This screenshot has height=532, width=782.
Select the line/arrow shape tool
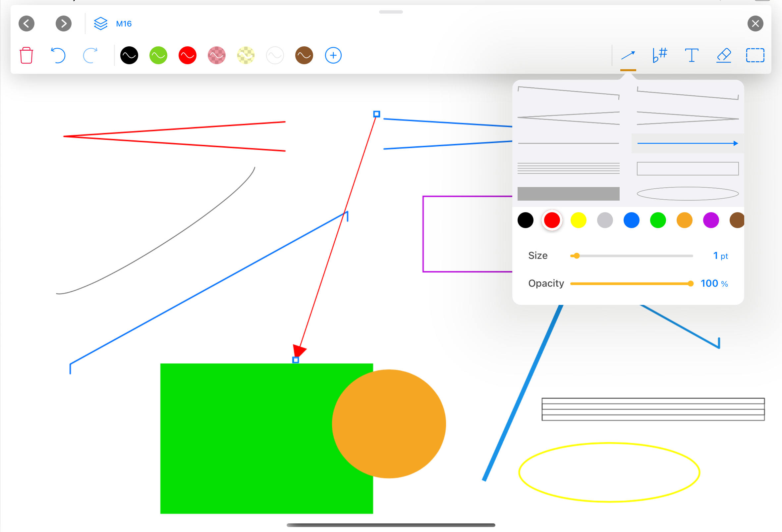click(628, 56)
